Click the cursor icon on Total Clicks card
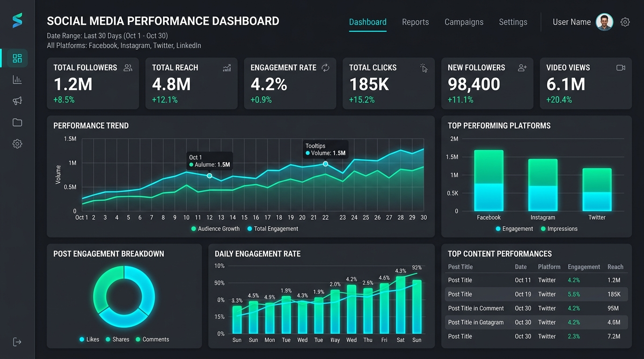The width and height of the screenshot is (644, 359). tap(424, 68)
